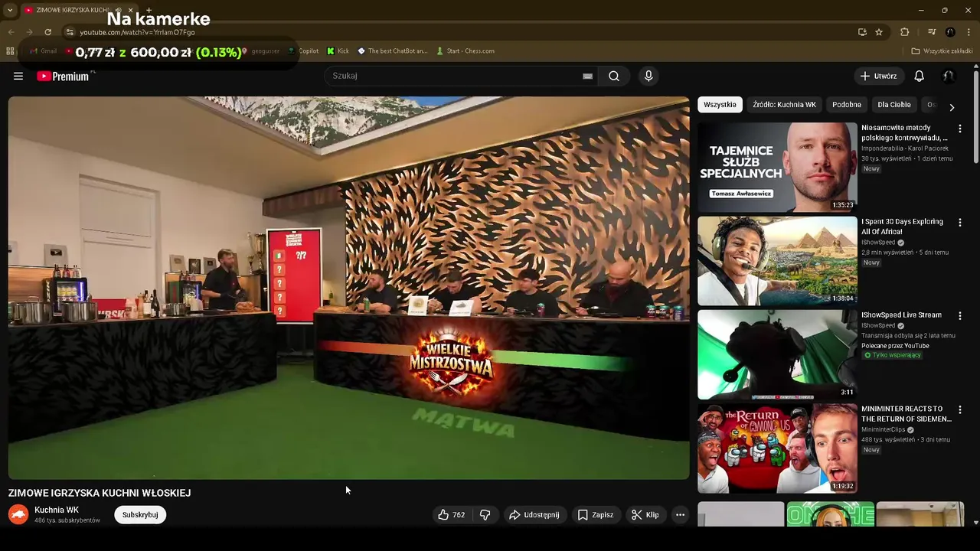Open the Kick bookmark
980x551 pixels.
[x=338, y=51]
